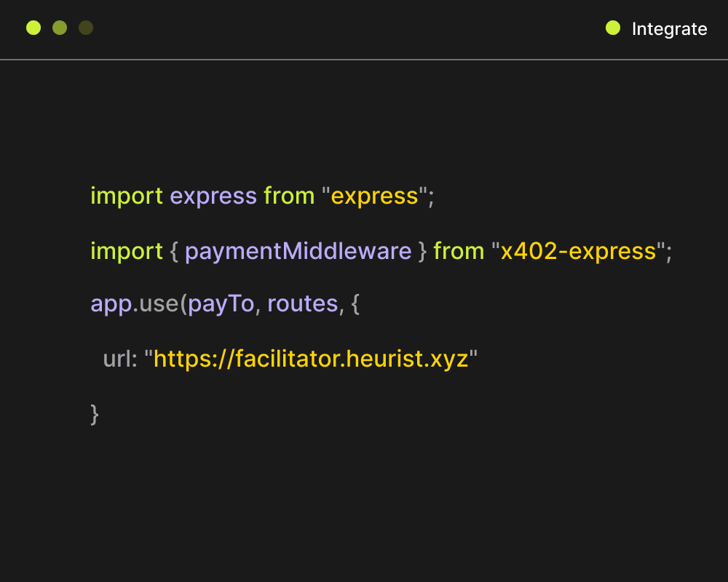Click the routes argument

click(302, 304)
